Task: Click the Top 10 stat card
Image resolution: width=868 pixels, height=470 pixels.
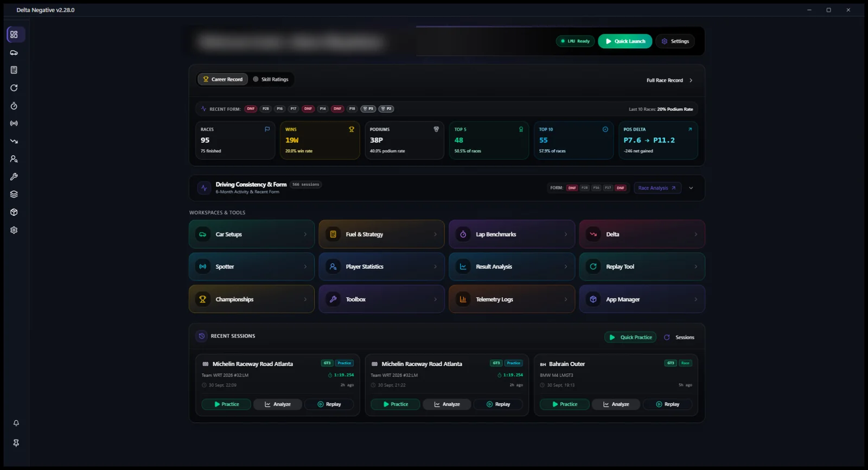Action: point(573,140)
